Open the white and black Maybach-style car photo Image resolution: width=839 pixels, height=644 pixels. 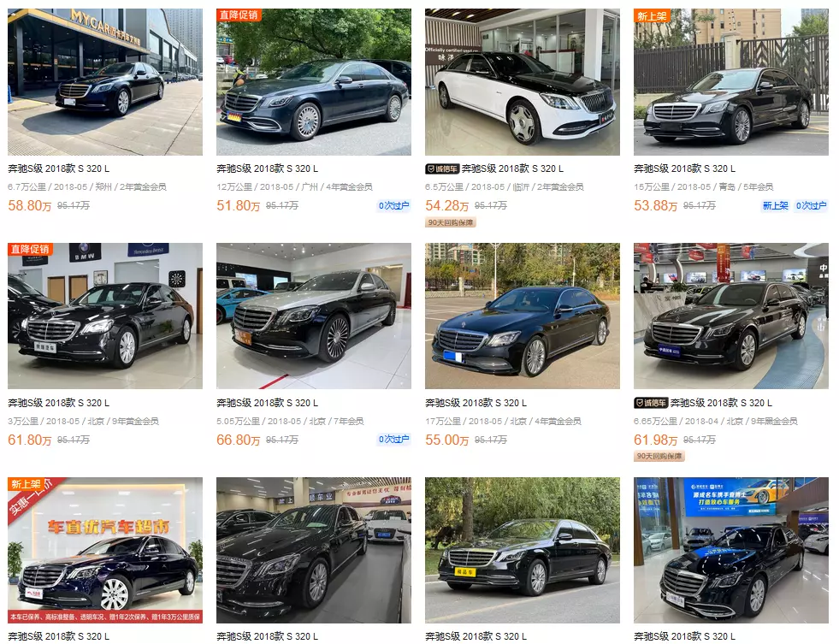(x=523, y=82)
